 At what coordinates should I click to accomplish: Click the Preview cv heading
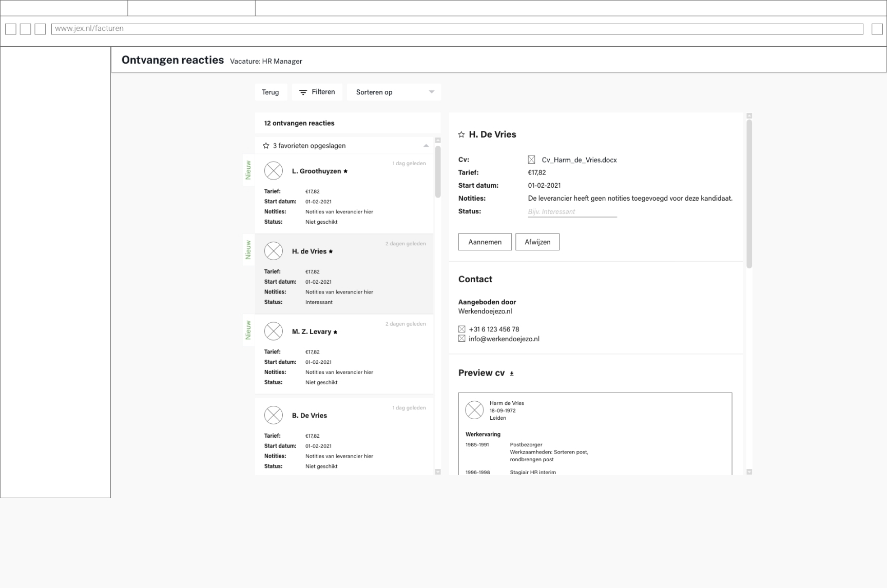[481, 373]
